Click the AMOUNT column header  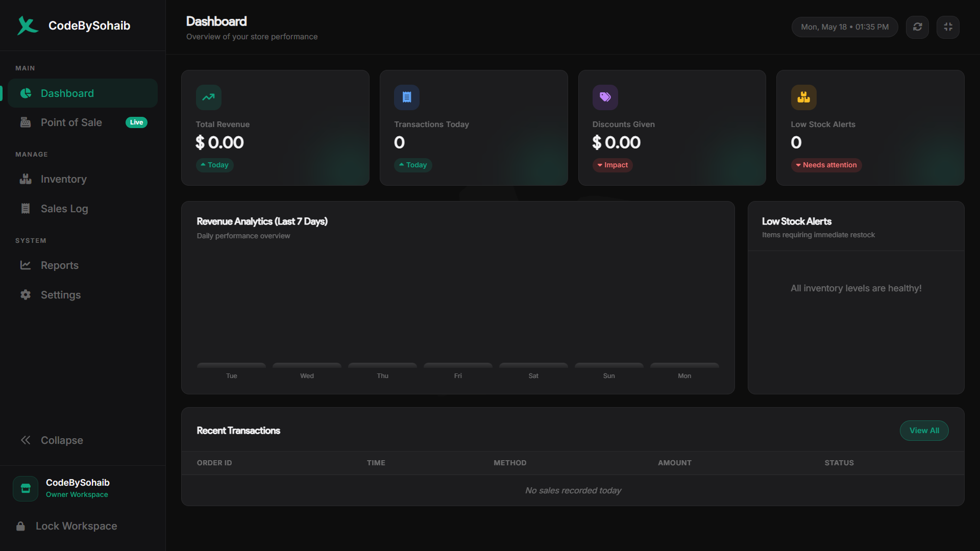(675, 463)
